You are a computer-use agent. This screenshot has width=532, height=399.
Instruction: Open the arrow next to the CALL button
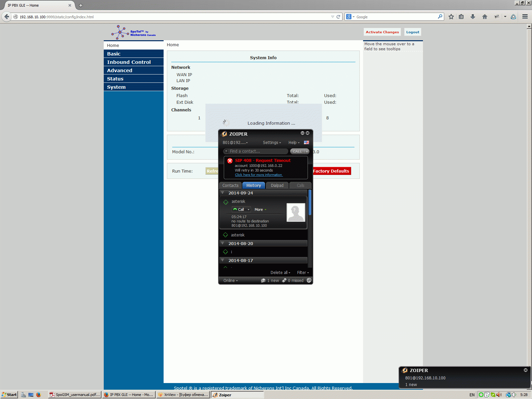tap(307, 152)
